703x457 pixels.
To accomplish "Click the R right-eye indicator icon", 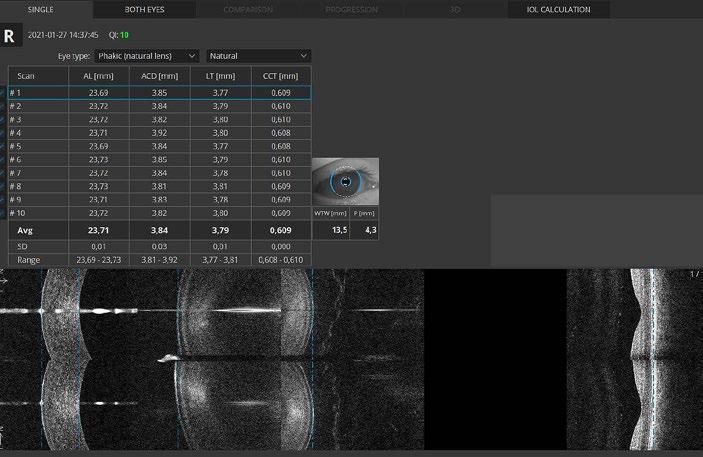I will pyautogui.click(x=10, y=36).
